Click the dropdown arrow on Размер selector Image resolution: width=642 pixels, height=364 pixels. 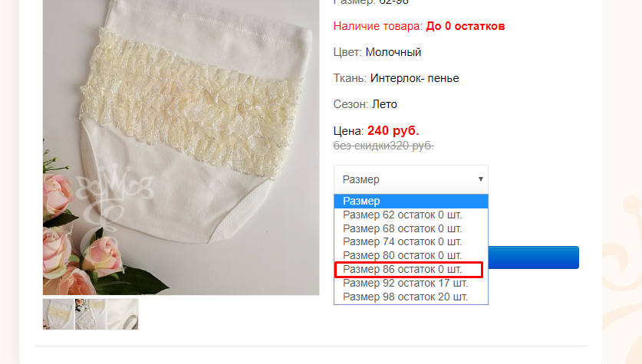(x=481, y=179)
